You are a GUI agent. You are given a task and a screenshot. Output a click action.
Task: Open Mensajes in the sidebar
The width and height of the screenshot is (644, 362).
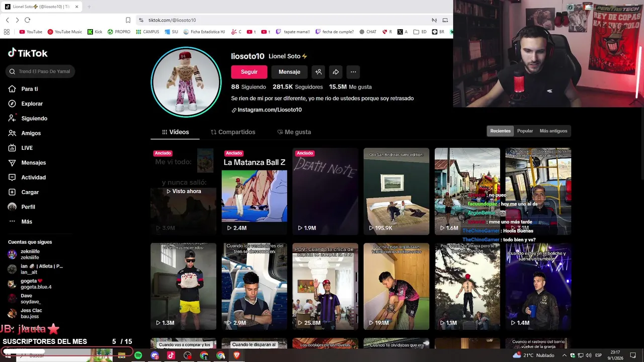click(x=27, y=162)
